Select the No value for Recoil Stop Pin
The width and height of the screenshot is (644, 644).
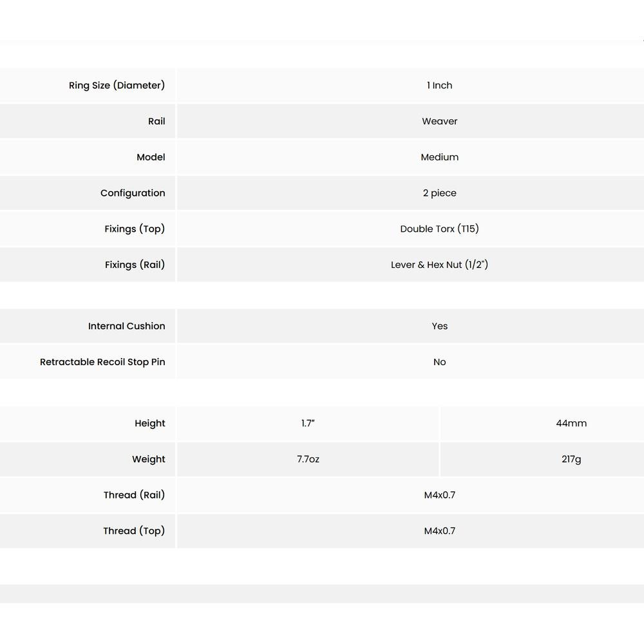point(439,362)
